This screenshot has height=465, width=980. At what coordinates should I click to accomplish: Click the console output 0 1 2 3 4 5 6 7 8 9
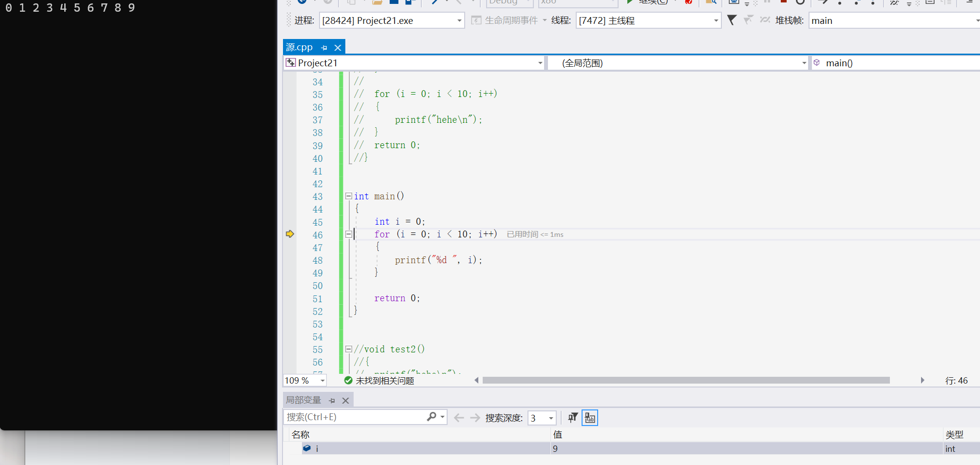point(70,8)
